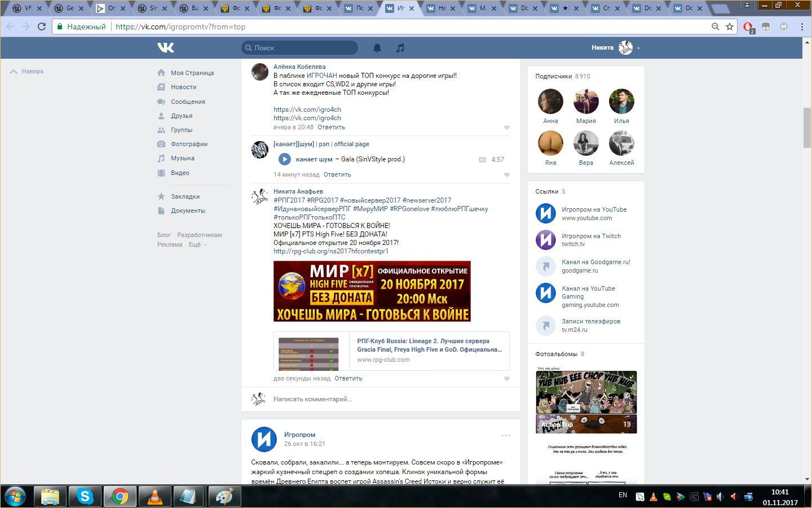The width and height of the screenshot is (812, 508).
Task: Expand the 'Ещё' footer menu in the sidebar
Action: click(198, 244)
